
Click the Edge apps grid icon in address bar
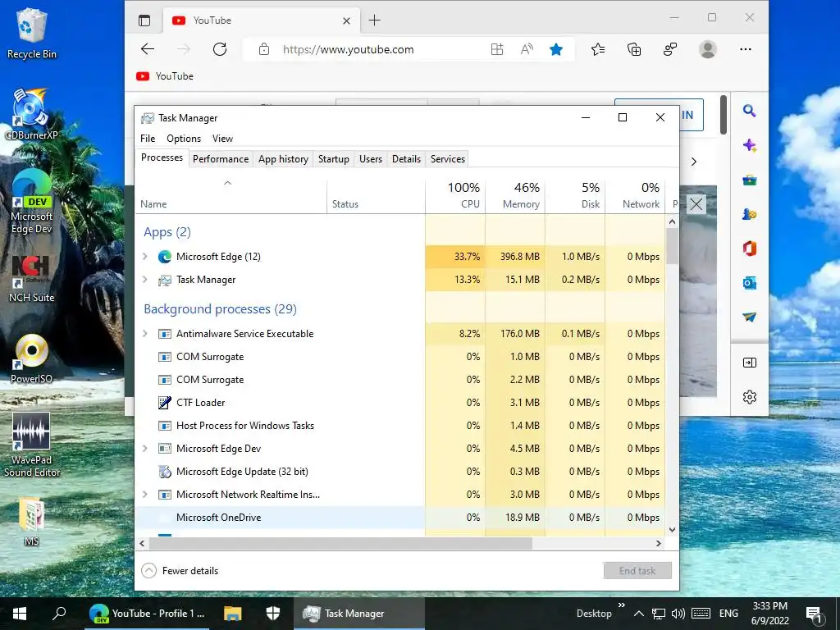click(497, 49)
